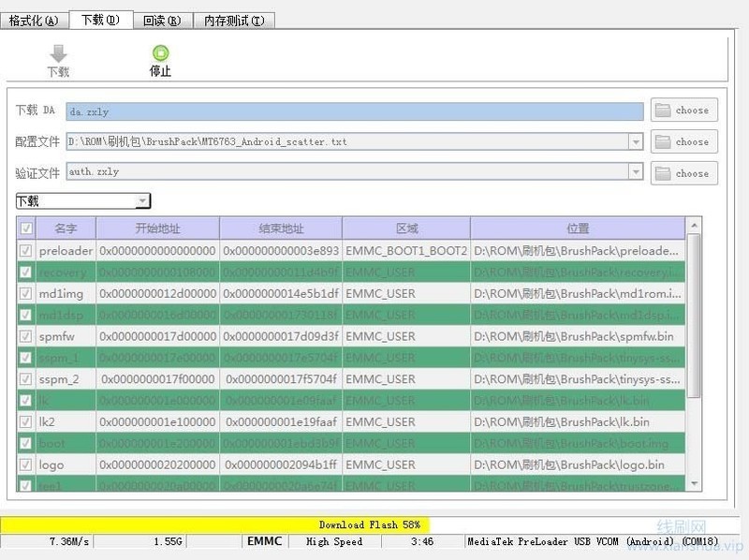The height and width of the screenshot is (560, 749).
Task: Open the choose button beside 下载 DA field
Action: (683, 110)
